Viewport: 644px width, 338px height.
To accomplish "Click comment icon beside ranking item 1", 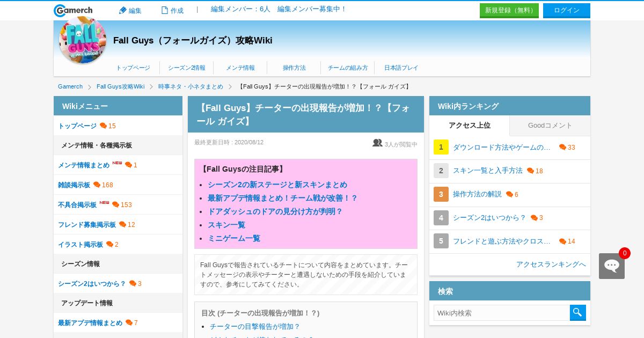I will [562, 148].
